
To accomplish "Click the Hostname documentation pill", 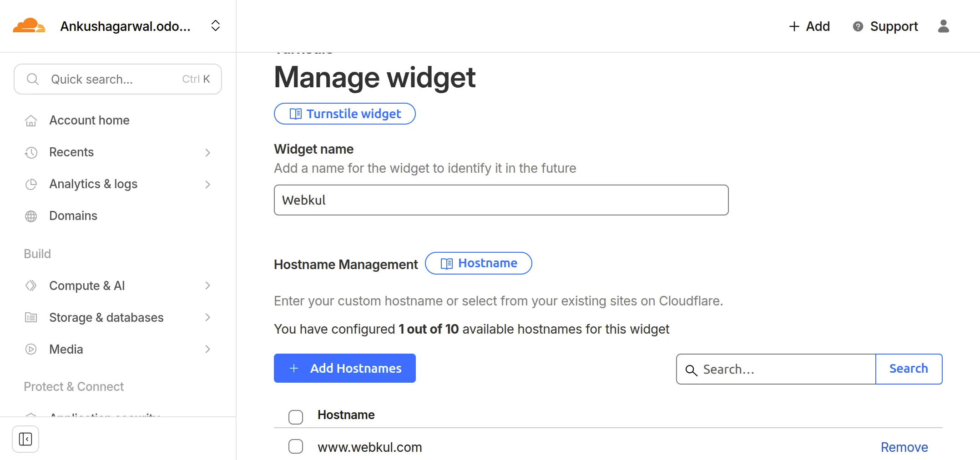I will pyautogui.click(x=478, y=263).
